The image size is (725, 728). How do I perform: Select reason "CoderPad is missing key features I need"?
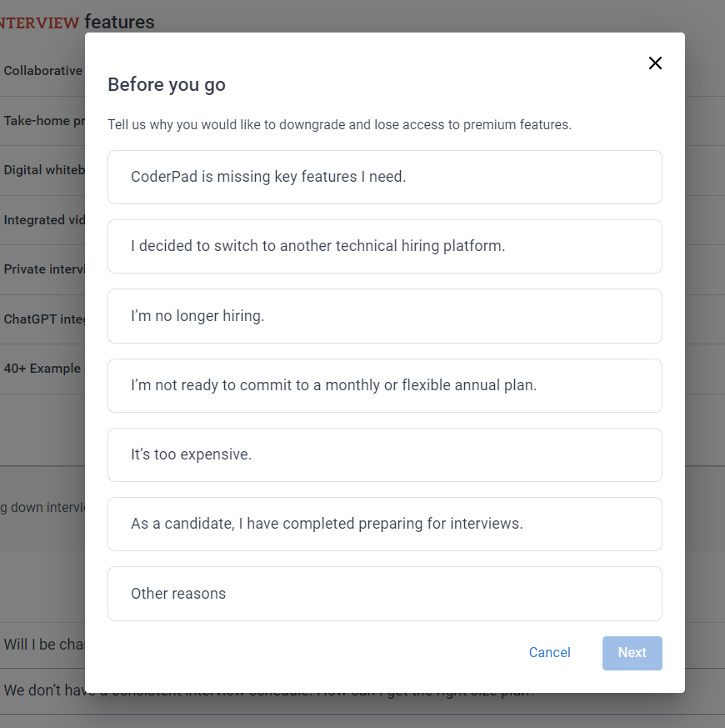click(384, 177)
